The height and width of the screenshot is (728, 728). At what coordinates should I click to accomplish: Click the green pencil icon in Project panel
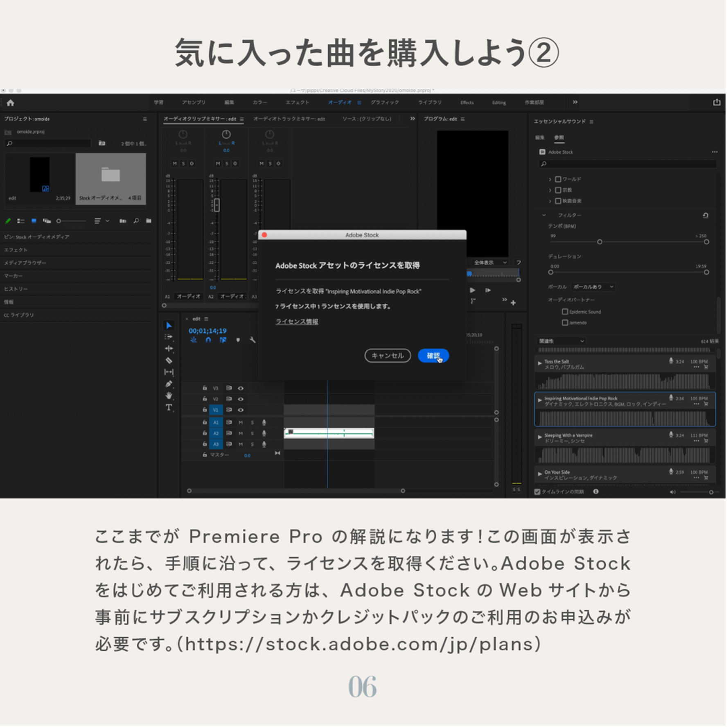tap(8, 222)
